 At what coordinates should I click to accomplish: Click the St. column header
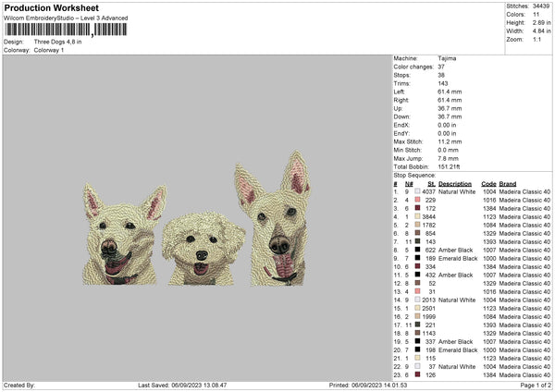coord(431,183)
